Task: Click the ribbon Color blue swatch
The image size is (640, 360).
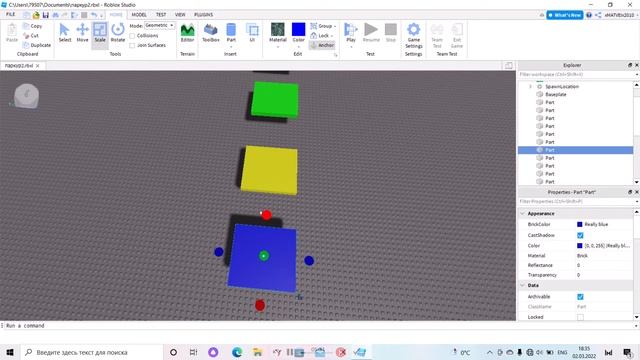Action: [x=298, y=30]
